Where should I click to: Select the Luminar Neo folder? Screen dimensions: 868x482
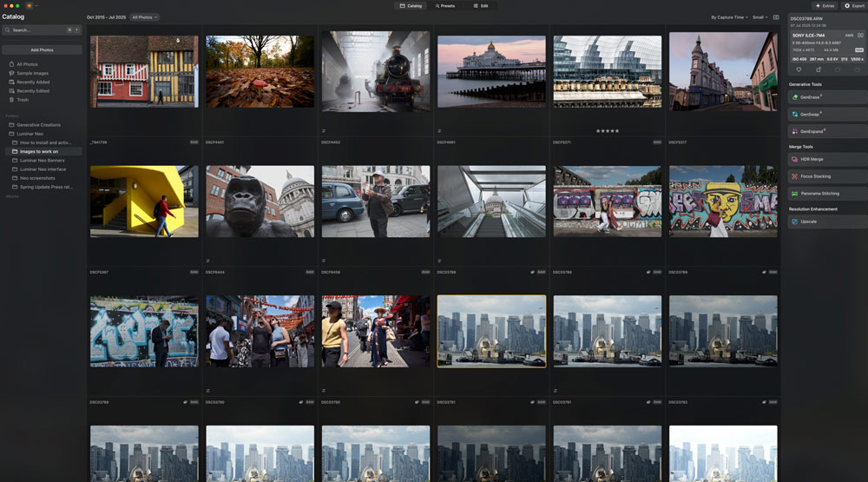pyautogui.click(x=25, y=134)
